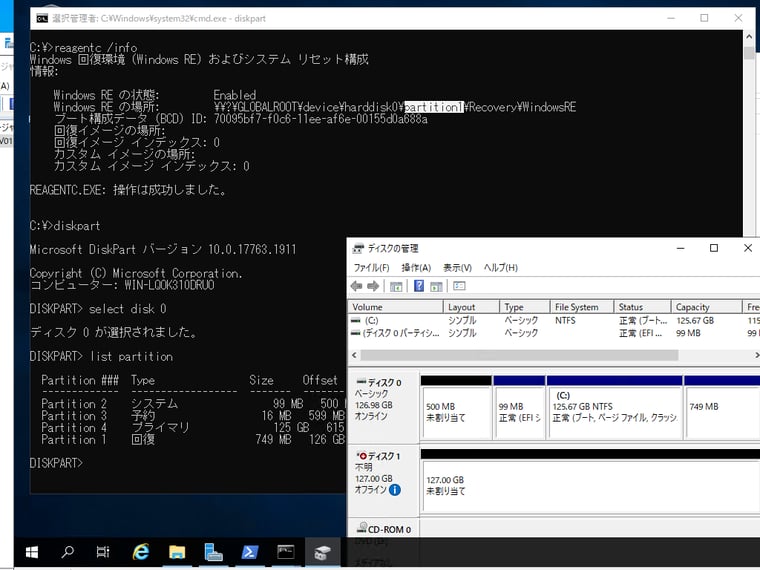Image resolution: width=760 pixels, height=570 pixels.
Task: Sort by the Volume column header
Action: [396, 307]
